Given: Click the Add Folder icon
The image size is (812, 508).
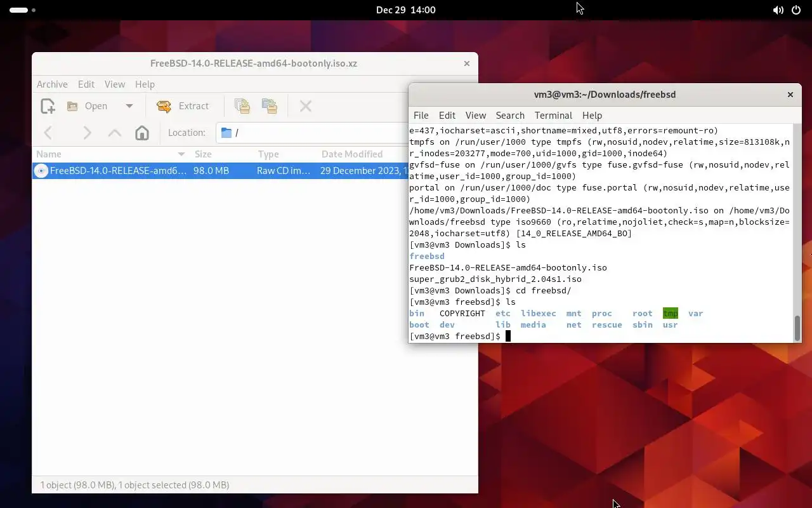Looking at the screenshot, I should point(270,106).
